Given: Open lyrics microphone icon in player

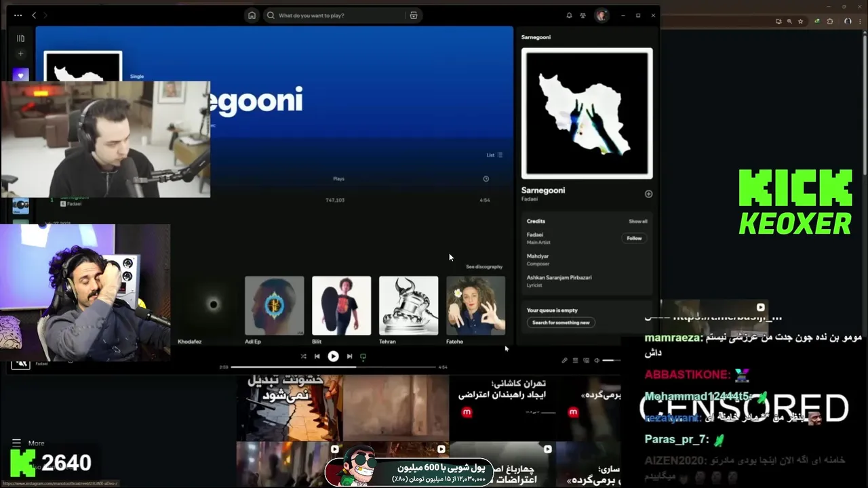Looking at the screenshot, I should (x=564, y=361).
